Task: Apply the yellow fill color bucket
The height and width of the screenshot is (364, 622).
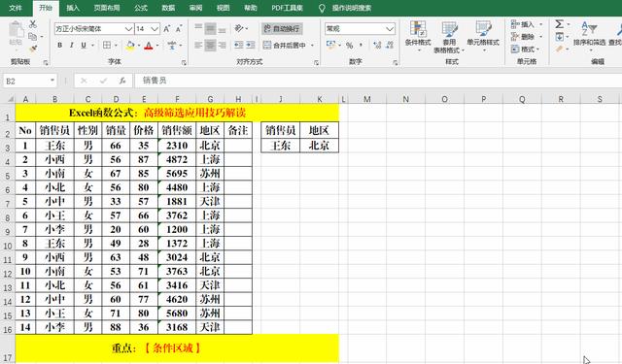Action: coord(129,46)
